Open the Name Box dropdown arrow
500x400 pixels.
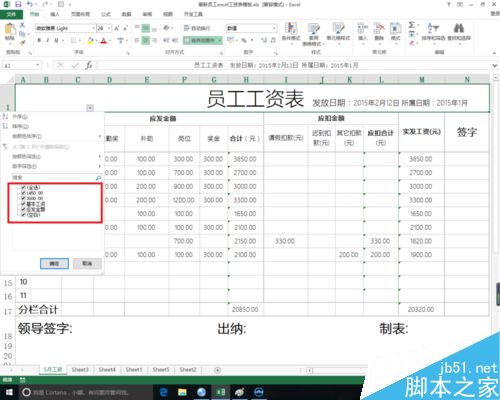click(x=38, y=65)
